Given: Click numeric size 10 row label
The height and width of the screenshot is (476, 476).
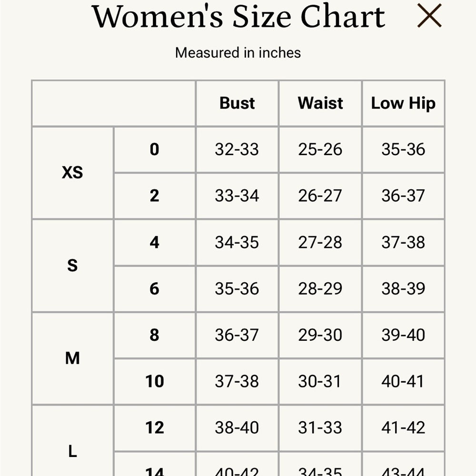Looking at the screenshot, I should click(x=154, y=381).
